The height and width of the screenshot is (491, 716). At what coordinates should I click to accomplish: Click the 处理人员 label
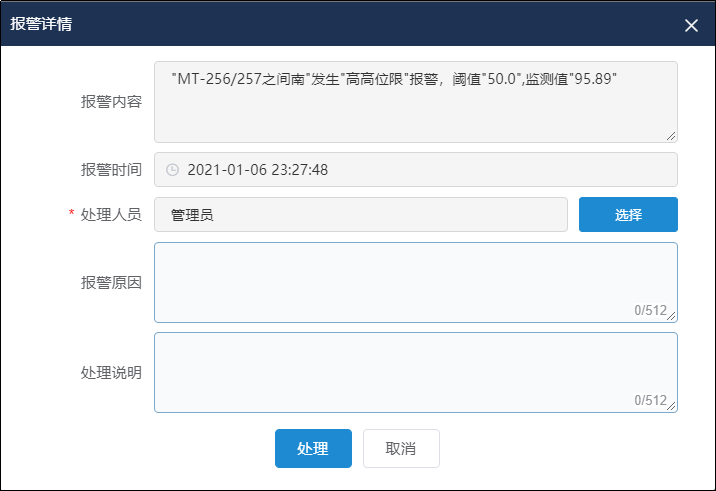tap(111, 214)
